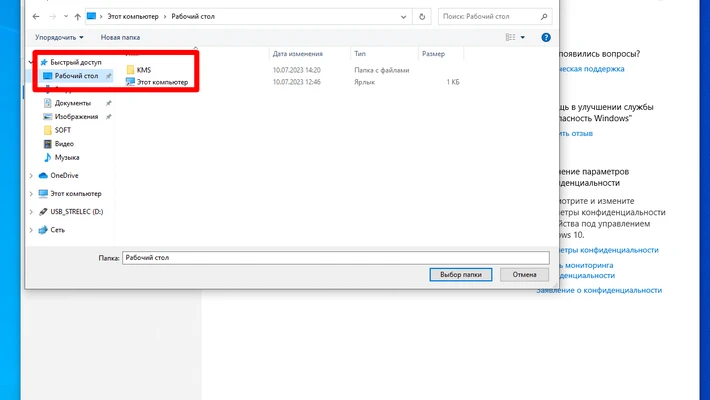Open the address bar history dropdown

408,17
